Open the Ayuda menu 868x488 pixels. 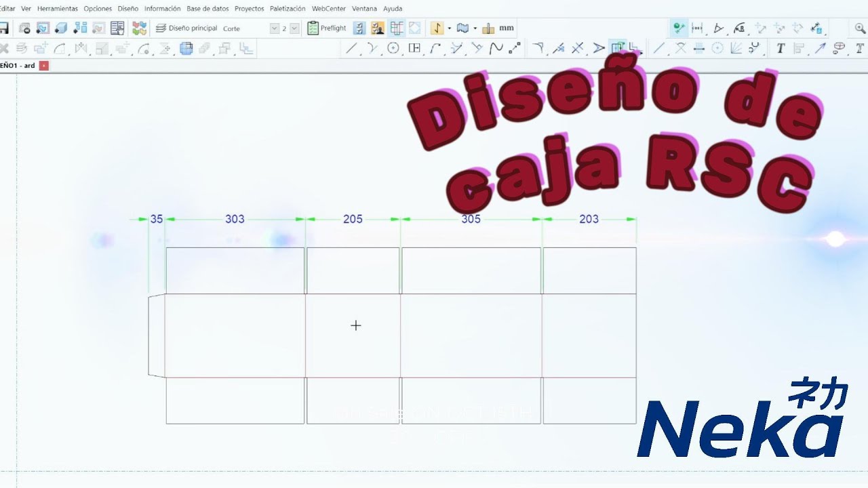pyautogui.click(x=393, y=9)
